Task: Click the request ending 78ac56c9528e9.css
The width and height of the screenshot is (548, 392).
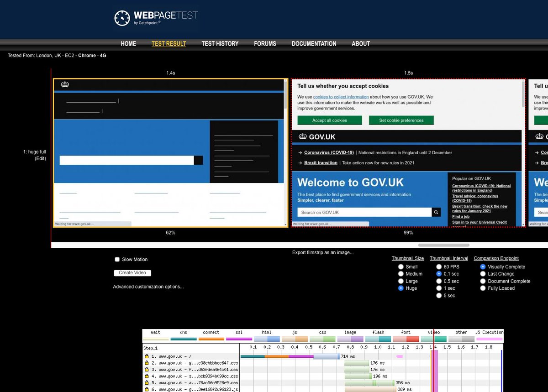Action: [195, 382]
